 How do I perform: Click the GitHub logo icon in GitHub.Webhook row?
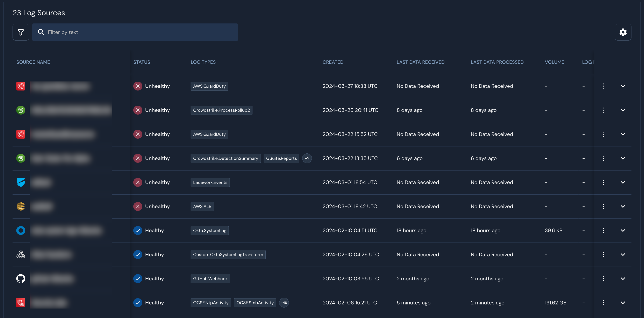(21, 279)
